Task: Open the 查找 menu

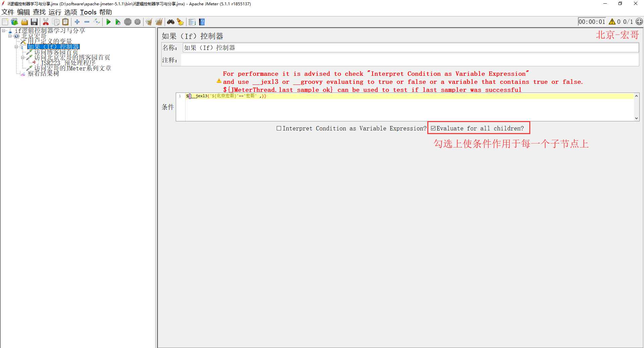Action: point(39,12)
